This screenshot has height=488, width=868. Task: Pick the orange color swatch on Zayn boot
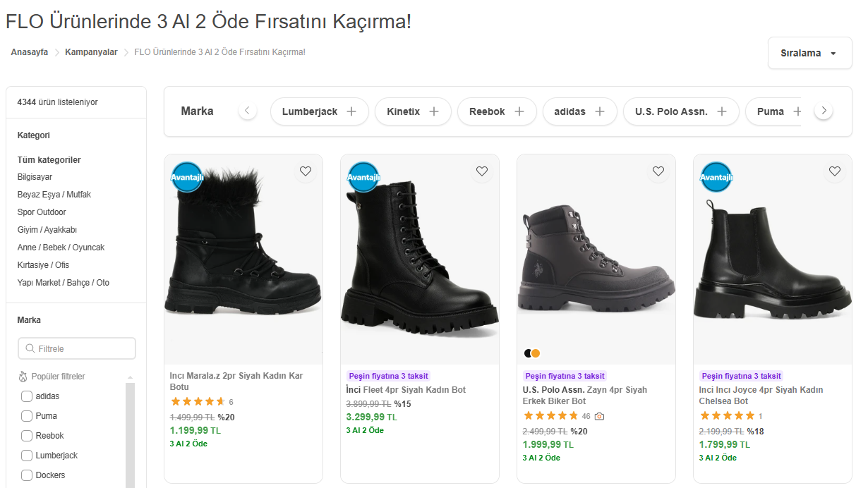pyautogui.click(x=536, y=353)
